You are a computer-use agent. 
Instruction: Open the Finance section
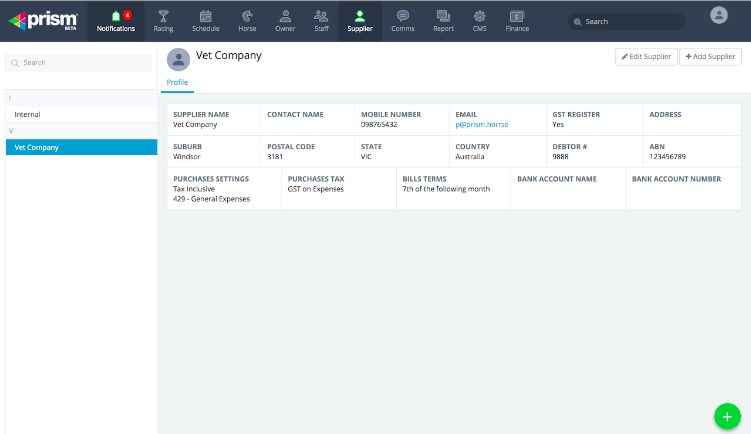point(517,20)
